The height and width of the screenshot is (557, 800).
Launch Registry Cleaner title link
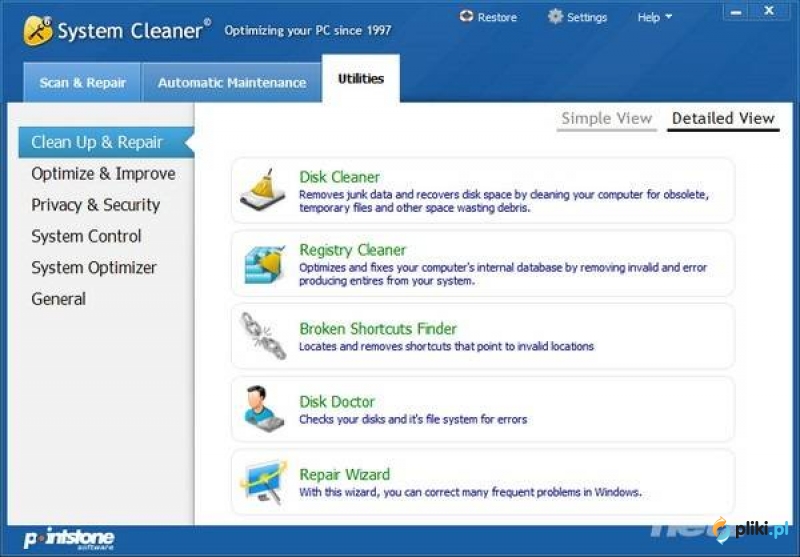(353, 250)
